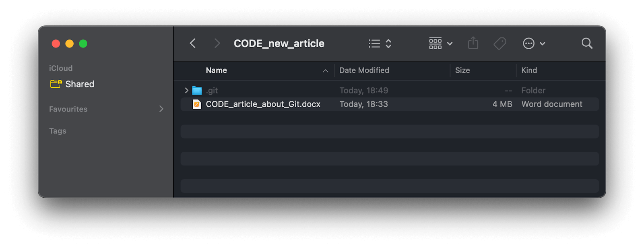Expand the .git folder disclosure arrow

click(186, 91)
